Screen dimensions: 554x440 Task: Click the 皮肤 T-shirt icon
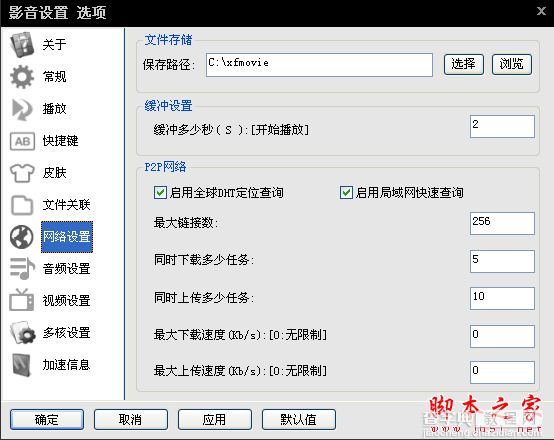click(22, 173)
